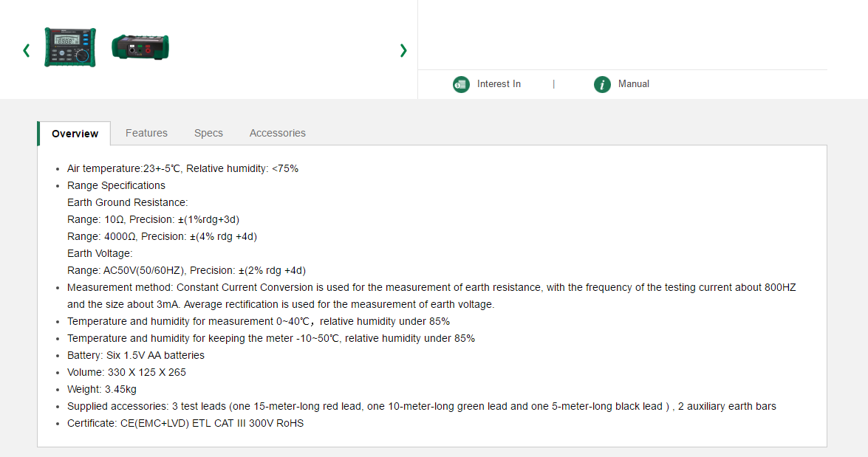
Task: Click the Range Specifications heading text
Action: pos(116,185)
